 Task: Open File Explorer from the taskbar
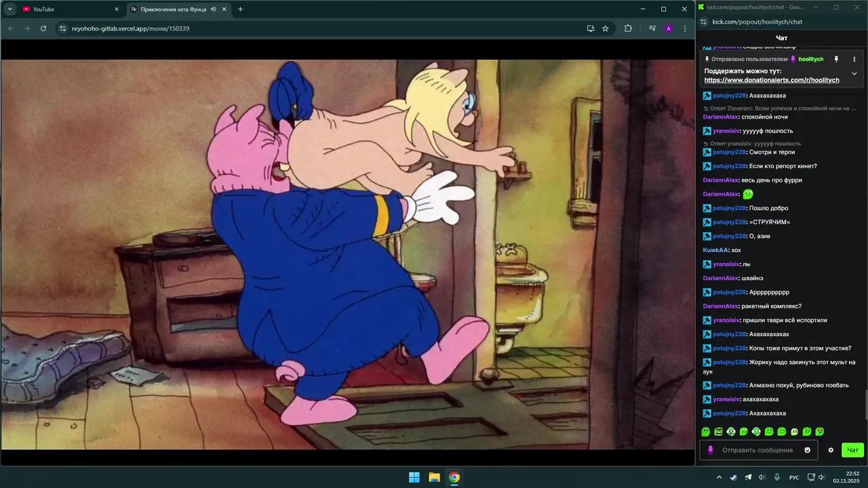(x=434, y=477)
